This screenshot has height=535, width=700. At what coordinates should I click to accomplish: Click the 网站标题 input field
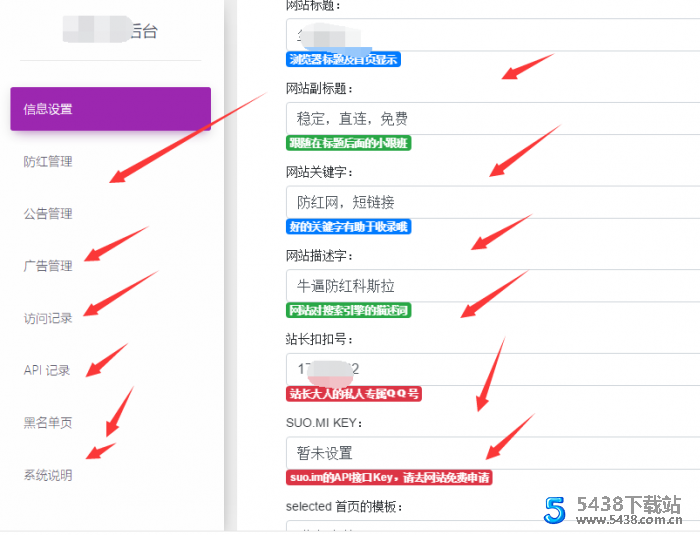coord(490,36)
